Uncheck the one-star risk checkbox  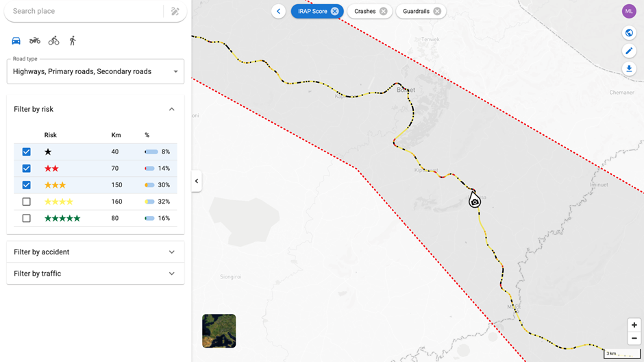pos(26,152)
